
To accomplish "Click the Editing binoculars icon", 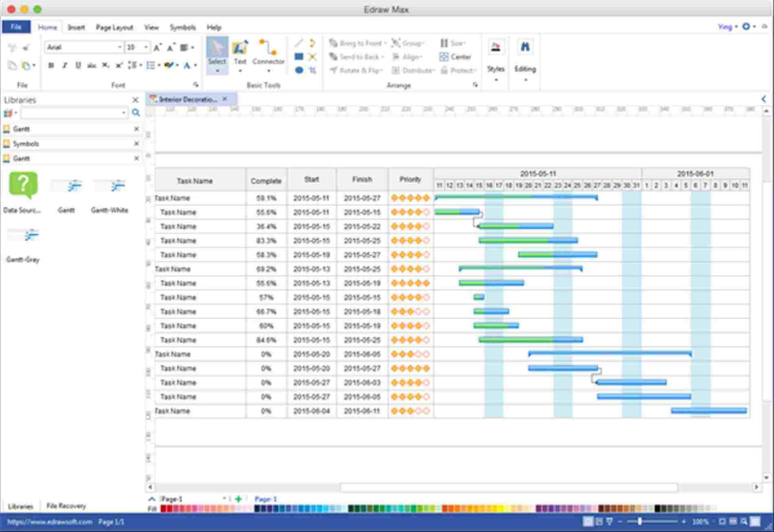I will tap(525, 47).
